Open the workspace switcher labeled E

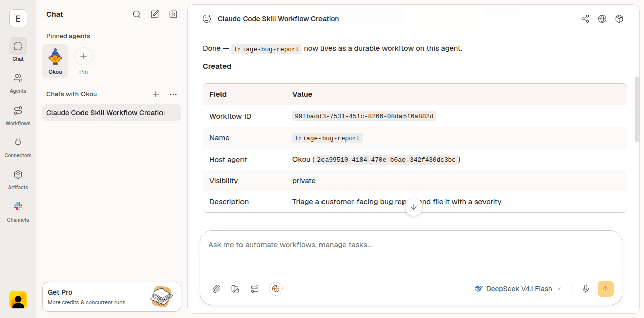click(18, 19)
